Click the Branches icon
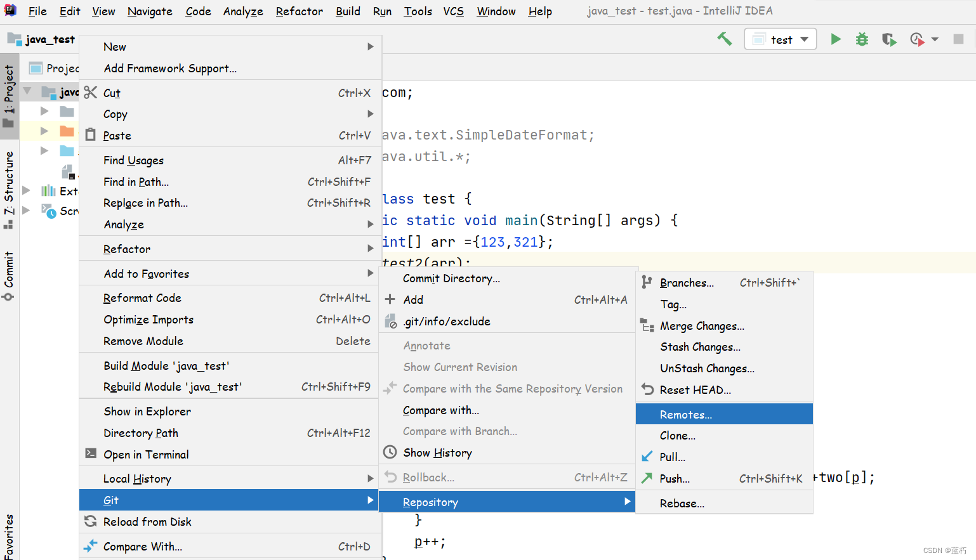Screen dimensions: 976x560 [647, 282]
